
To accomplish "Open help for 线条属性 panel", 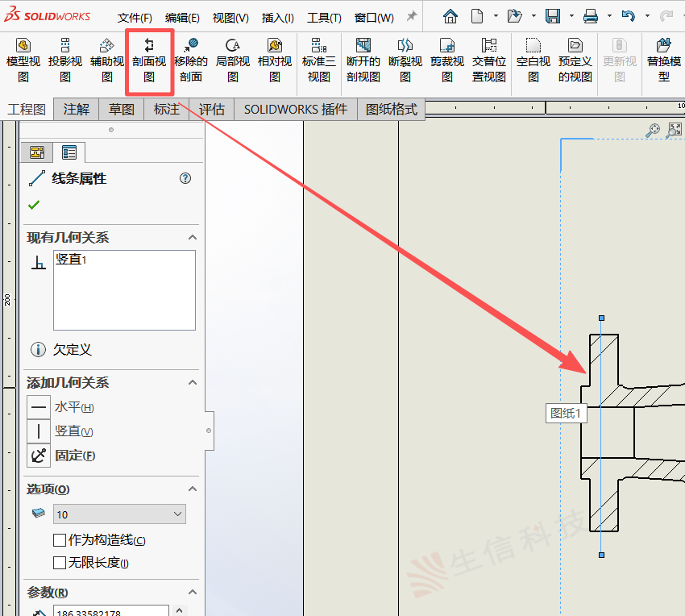I will pyautogui.click(x=185, y=178).
